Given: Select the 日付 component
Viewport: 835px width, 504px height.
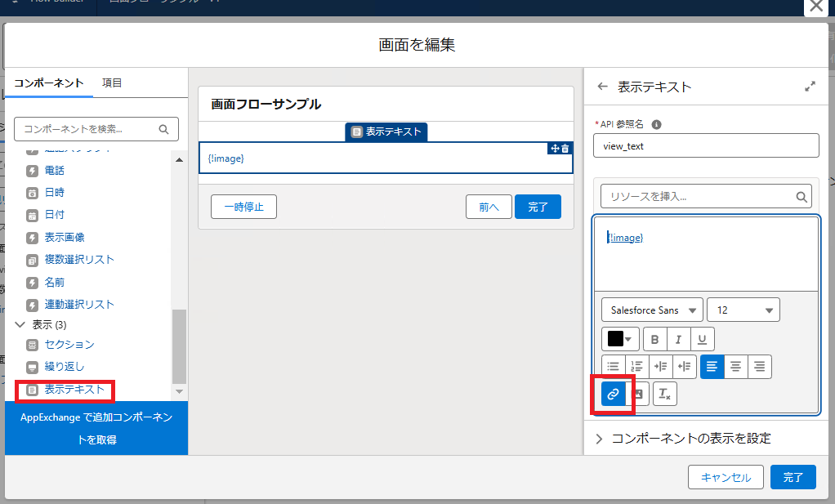Looking at the screenshot, I should click(x=54, y=215).
